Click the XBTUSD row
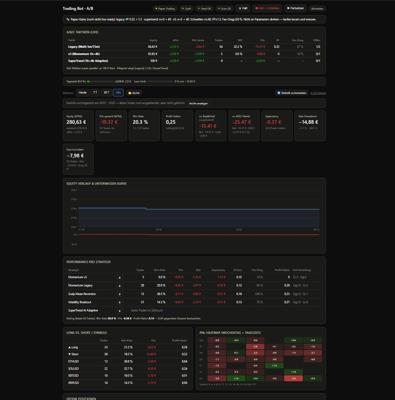 click(128, 376)
